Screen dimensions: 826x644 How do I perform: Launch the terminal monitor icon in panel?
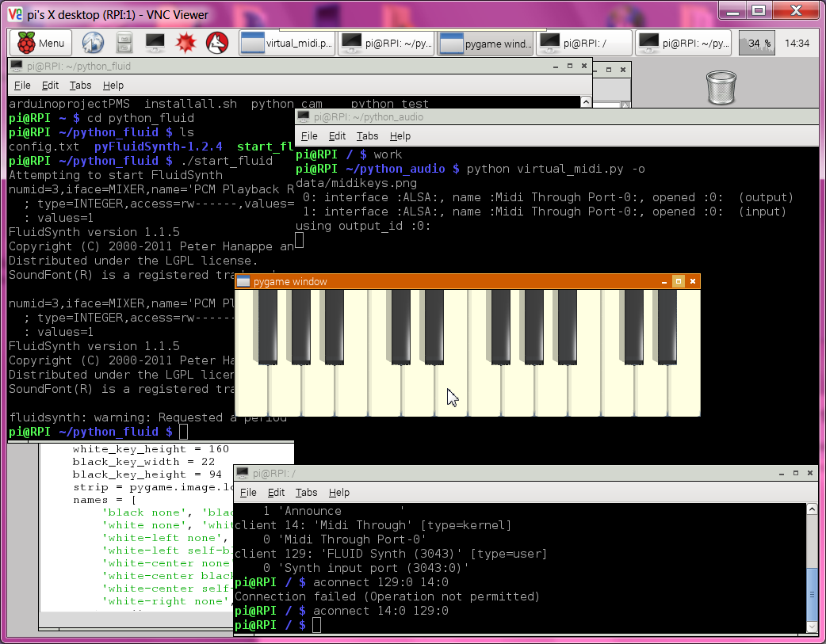click(x=155, y=44)
